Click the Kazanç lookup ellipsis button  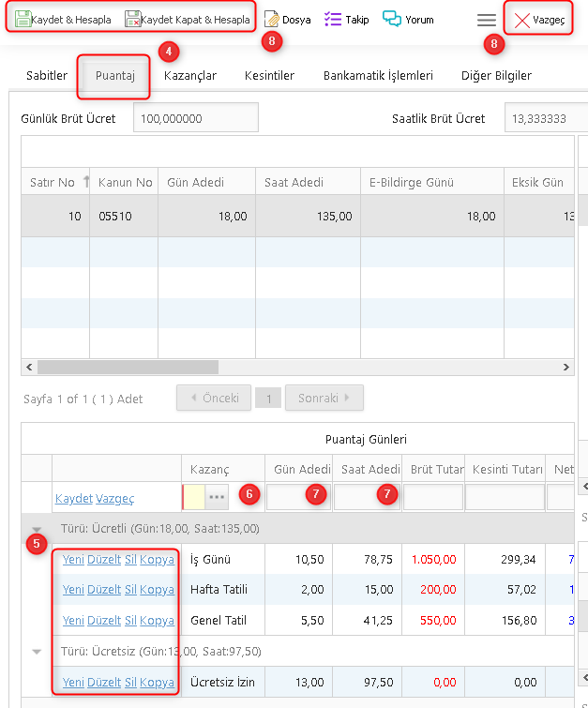point(218,497)
